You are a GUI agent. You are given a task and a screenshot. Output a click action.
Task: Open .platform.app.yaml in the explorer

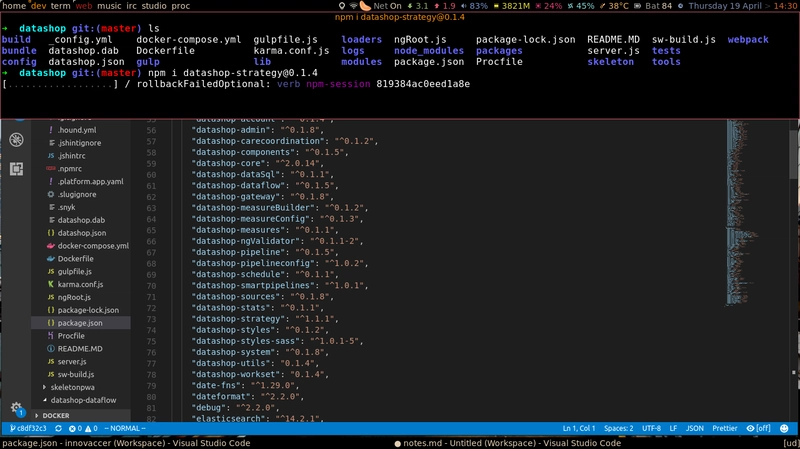tap(90, 181)
